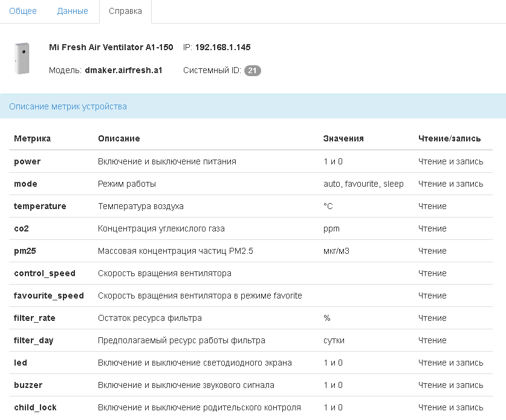Select the device name Mi Fresh Air Ventilator A1-150
The image size is (506, 420).
[111, 47]
